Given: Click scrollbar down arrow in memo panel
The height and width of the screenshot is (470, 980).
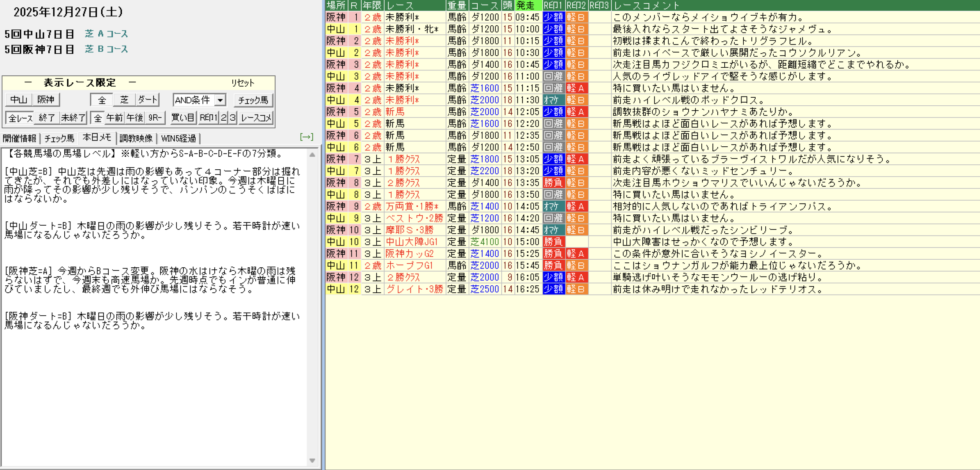Looking at the screenshot, I should click(312, 460).
